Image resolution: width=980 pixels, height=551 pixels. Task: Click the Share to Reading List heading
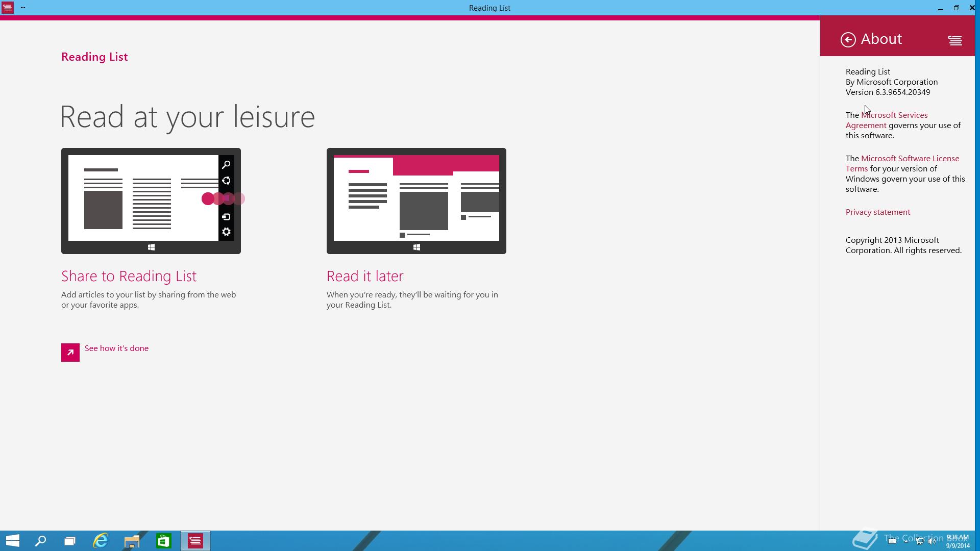pyautogui.click(x=129, y=276)
